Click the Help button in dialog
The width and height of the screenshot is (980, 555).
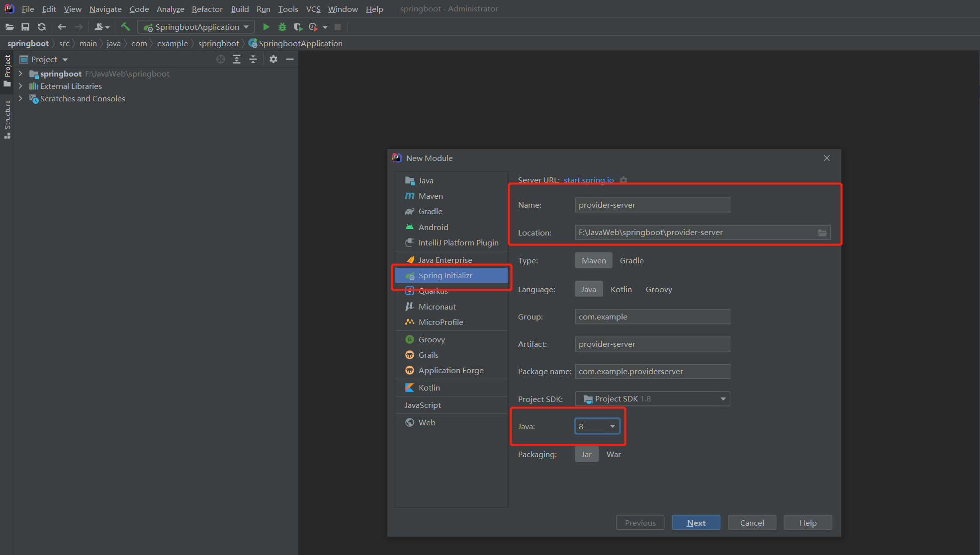[x=808, y=523]
